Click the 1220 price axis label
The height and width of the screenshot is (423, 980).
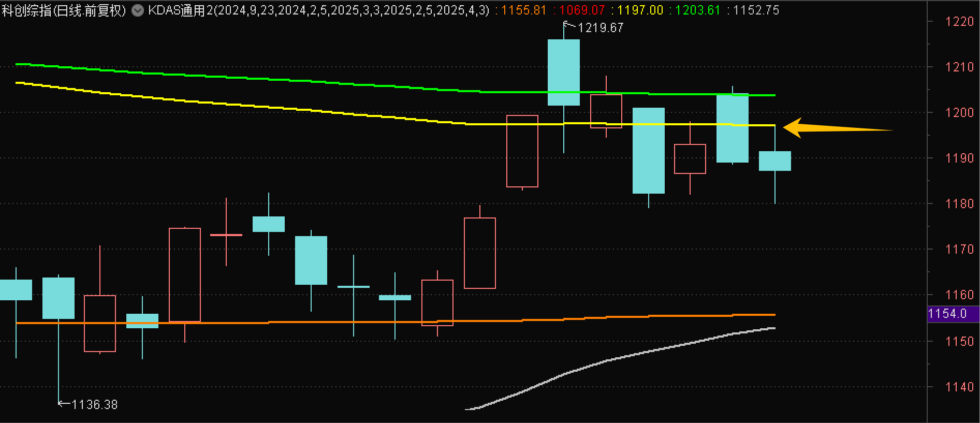click(x=960, y=22)
